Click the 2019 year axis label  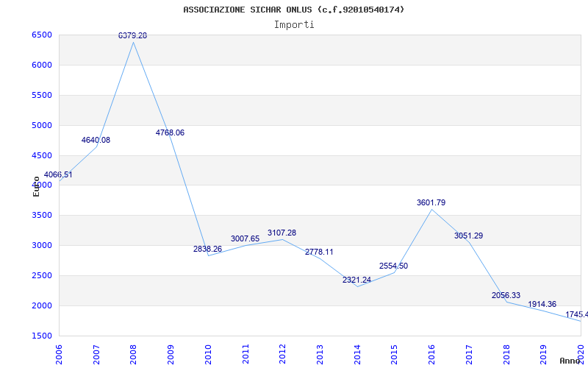[543, 355]
